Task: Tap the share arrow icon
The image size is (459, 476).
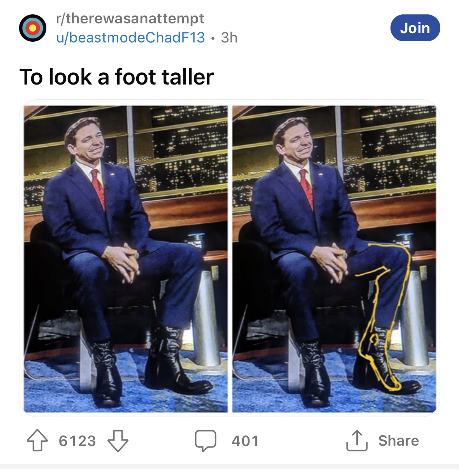Action: coord(357,441)
